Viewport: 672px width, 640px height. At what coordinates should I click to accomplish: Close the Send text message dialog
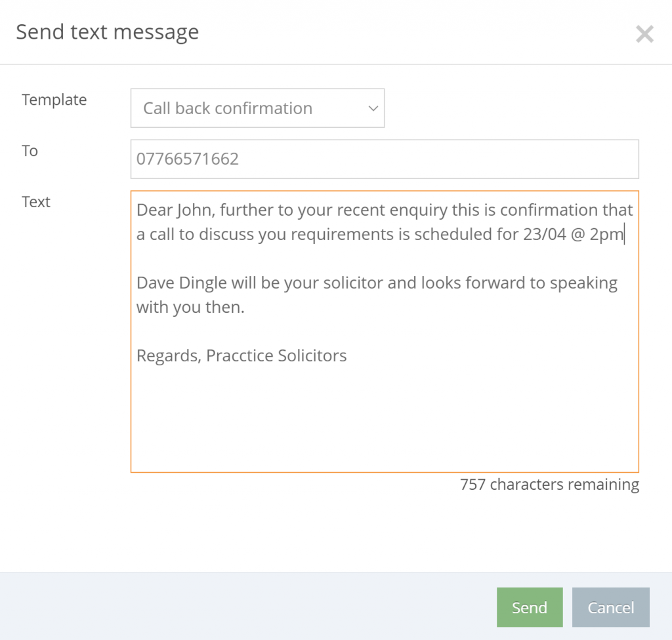tap(644, 34)
